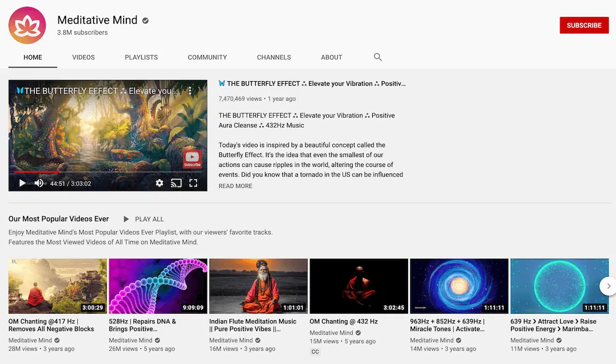
Task: Click title '639 Hz > Attract Love > Raise Positive Energy'
Action: tap(554, 325)
